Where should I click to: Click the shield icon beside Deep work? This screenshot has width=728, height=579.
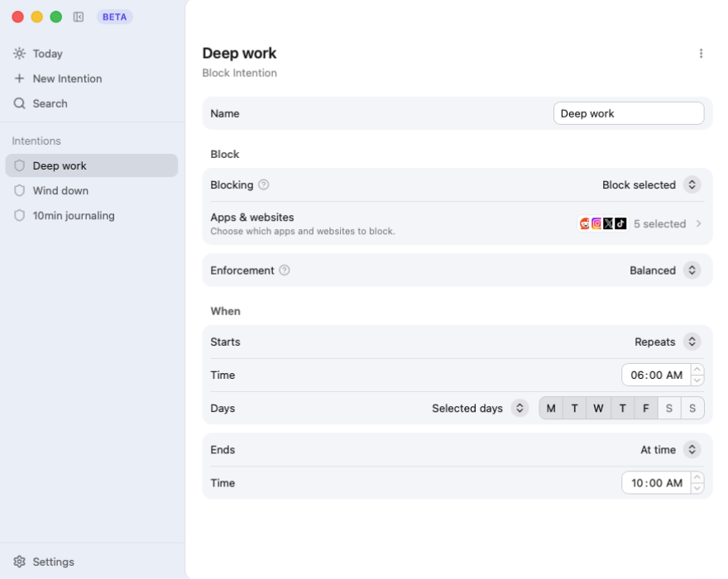(20, 165)
